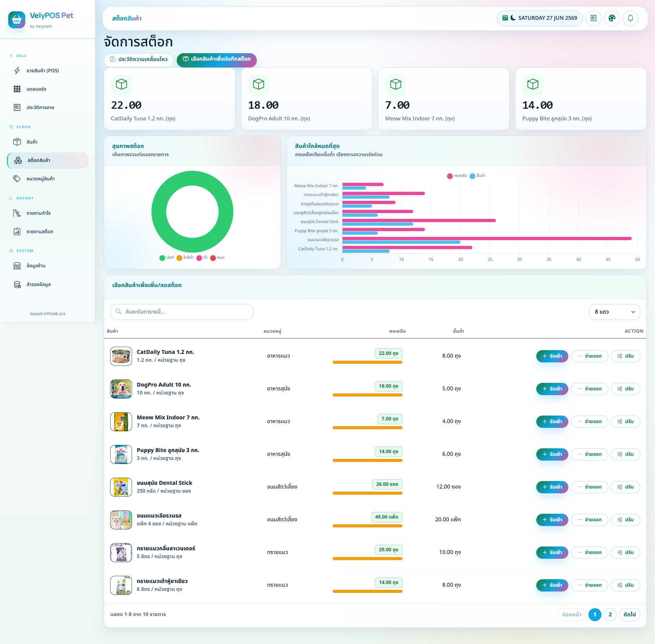
Task: Go to page 2 of the table
Action: 610,614
